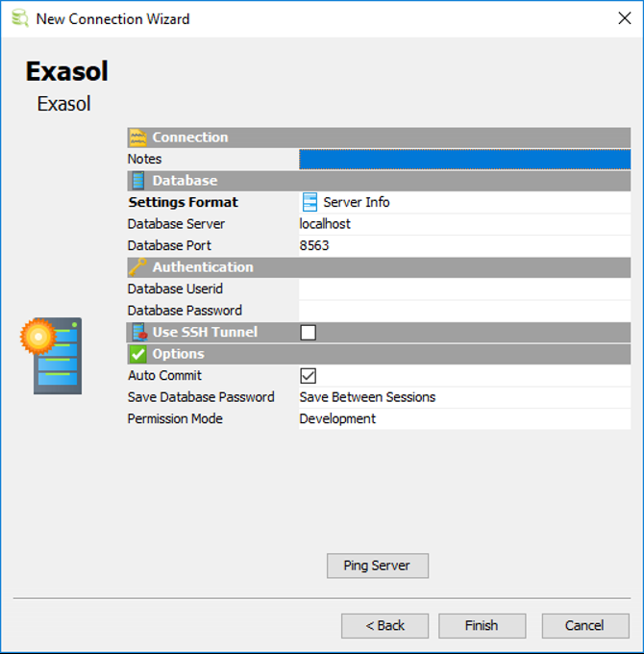Select the Auto Commit label
644x654 pixels.
tap(164, 375)
